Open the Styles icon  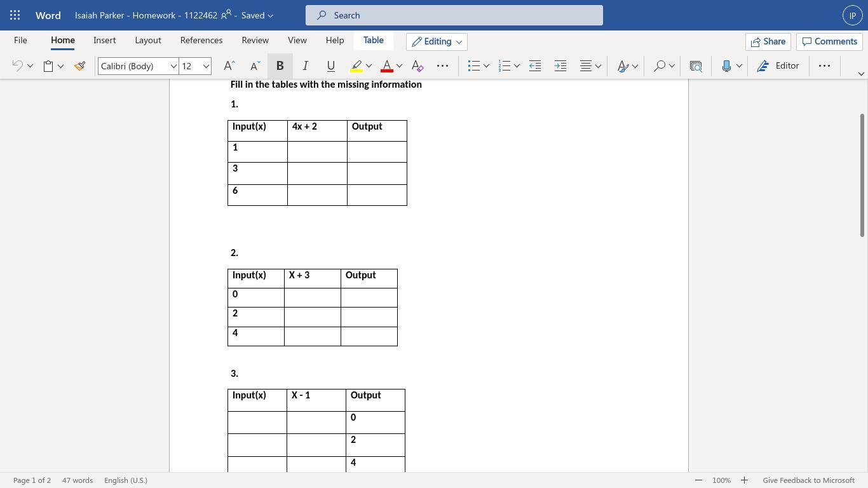pyautogui.click(x=623, y=66)
